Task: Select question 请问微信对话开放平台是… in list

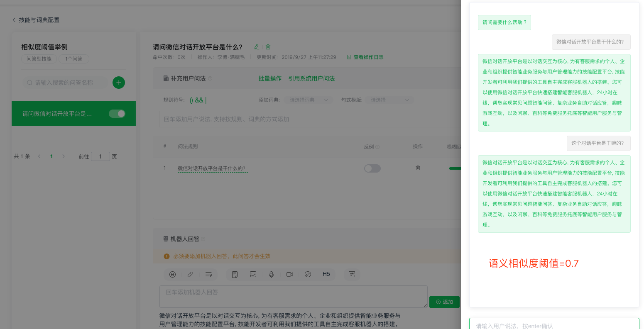Action: click(74, 114)
